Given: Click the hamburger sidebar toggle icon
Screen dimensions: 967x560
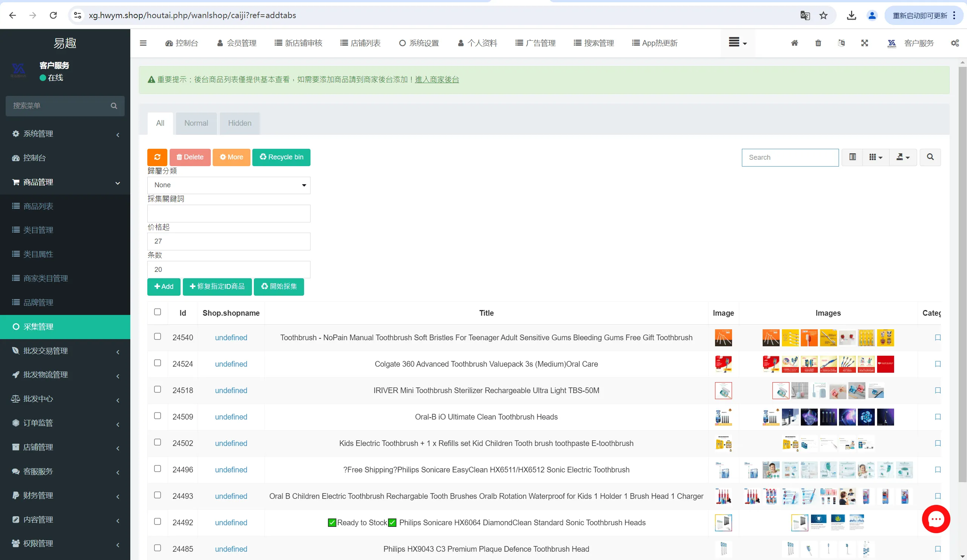Looking at the screenshot, I should pyautogui.click(x=143, y=43).
